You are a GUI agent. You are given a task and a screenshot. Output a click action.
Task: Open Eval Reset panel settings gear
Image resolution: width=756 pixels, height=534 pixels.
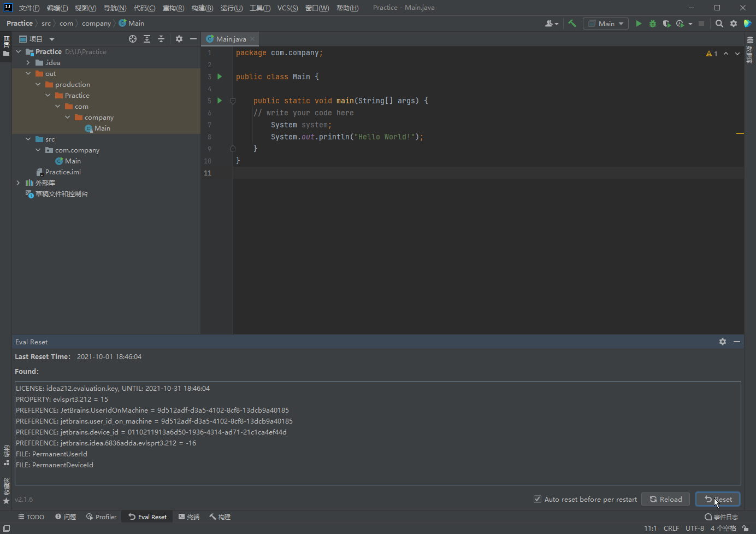[x=723, y=342]
